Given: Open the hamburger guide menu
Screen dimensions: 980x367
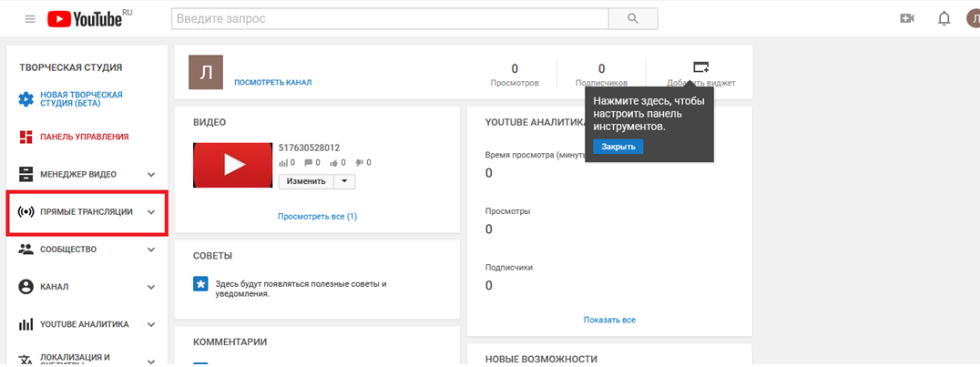Looking at the screenshot, I should click(x=30, y=19).
